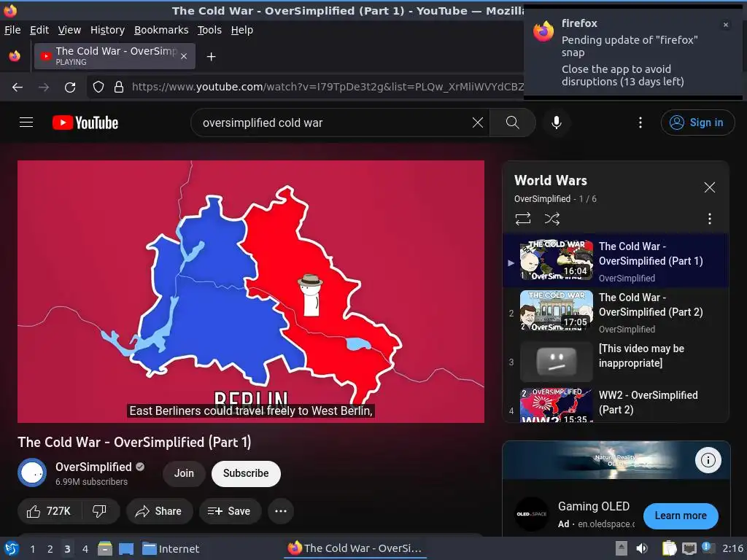Select The Cold War YouTube tab
The width and height of the screenshot is (747, 560).
coord(115,56)
